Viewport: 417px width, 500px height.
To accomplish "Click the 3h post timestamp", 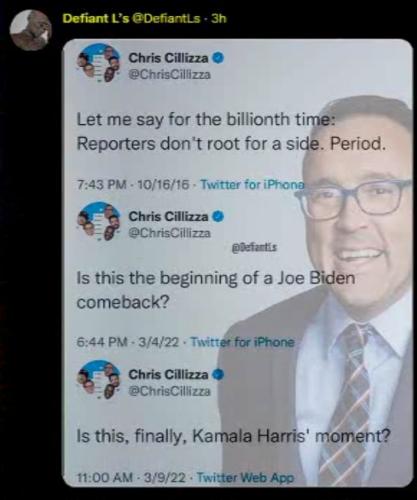I will pyautogui.click(x=219, y=18).
